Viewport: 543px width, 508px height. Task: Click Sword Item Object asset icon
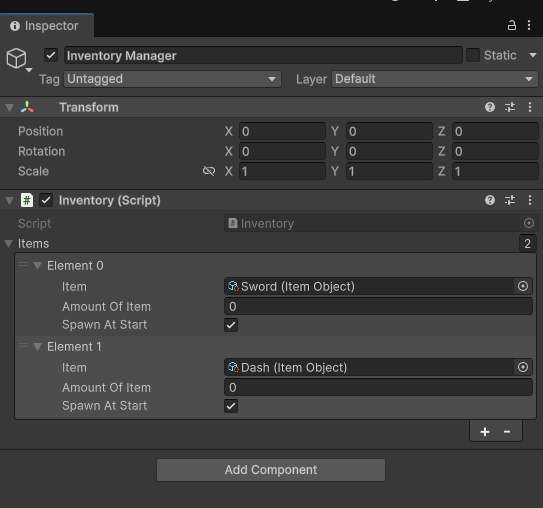click(x=233, y=286)
